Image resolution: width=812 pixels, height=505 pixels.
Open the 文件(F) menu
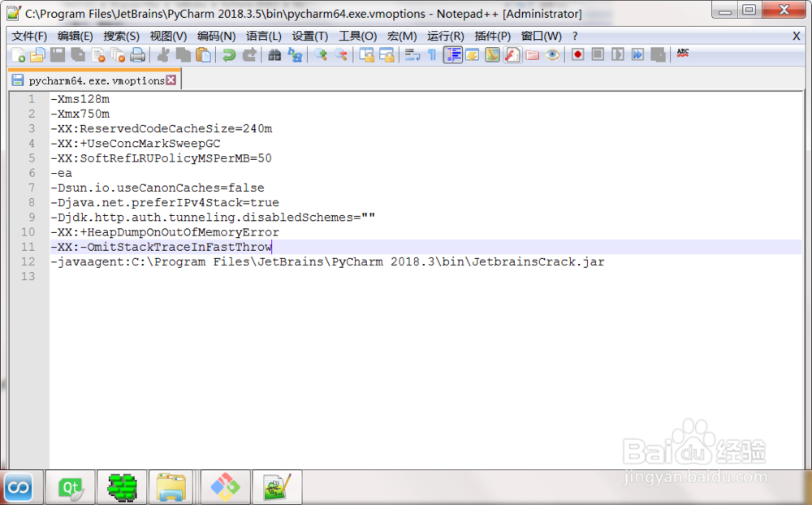click(x=29, y=36)
